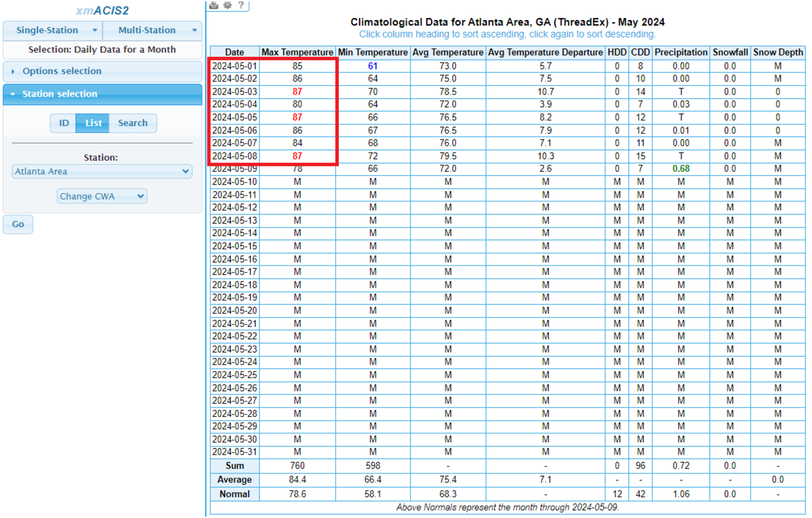Click the Snow Depth column header
This screenshot has height=518, width=812.
point(778,52)
